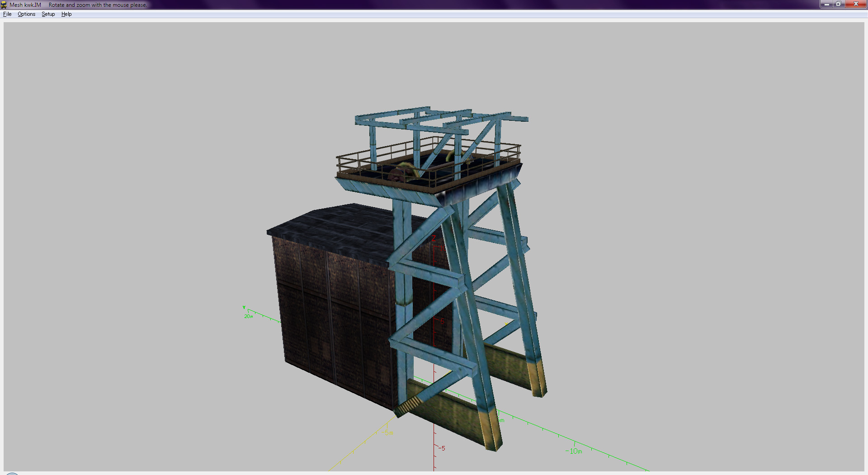Click the application icon in title bar

pyautogui.click(x=4, y=5)
